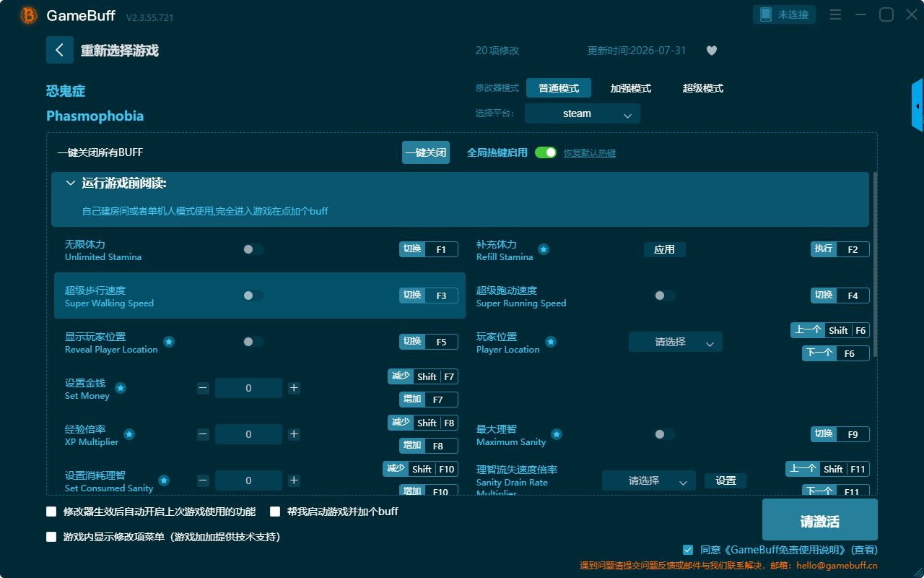Go back using the arrow button
924x578 pixels.
pos(60,50)
